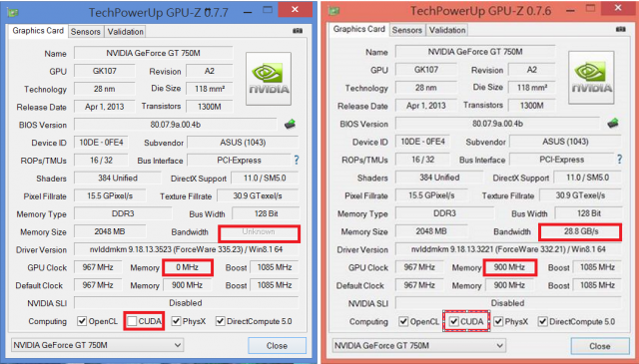Open GPU selection dropdown in GPU-Z 0.7.7
Image resolution: width=639 pixels, height=364 pixels.
97,345
